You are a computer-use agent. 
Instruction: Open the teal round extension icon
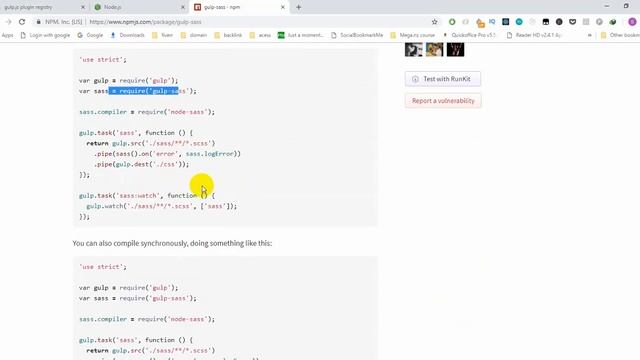(x=519, y=22)
